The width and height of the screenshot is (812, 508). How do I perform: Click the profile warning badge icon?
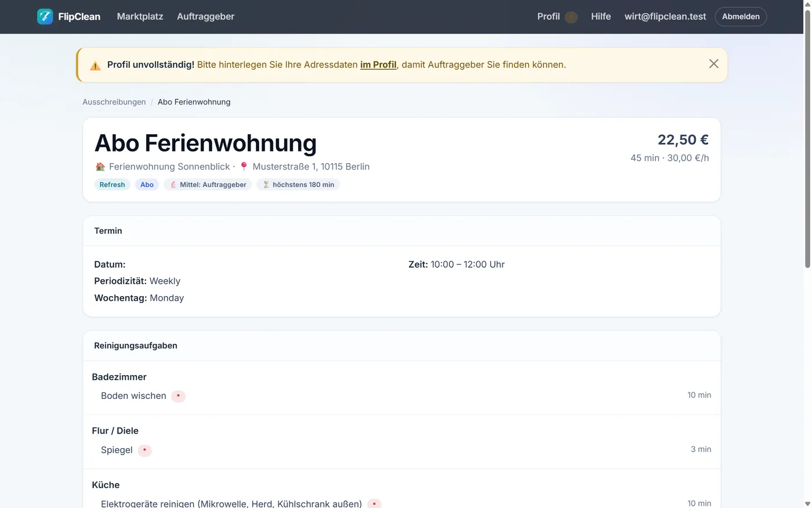[x=571, y=17]
